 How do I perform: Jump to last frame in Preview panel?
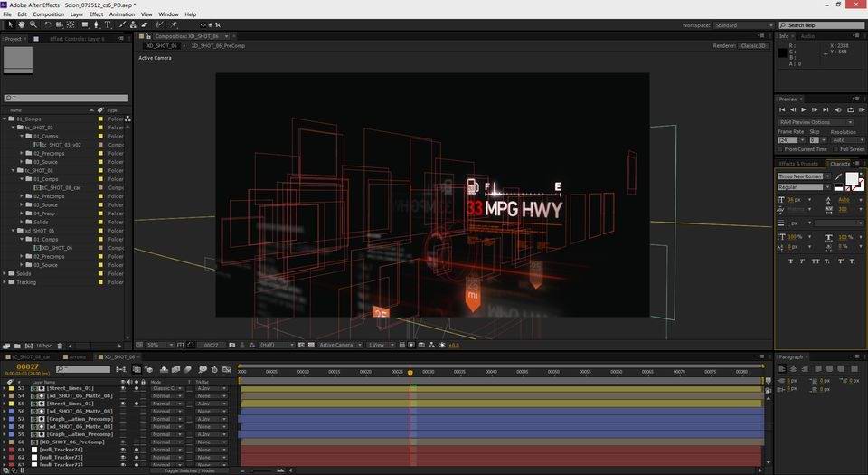[826, 109]
